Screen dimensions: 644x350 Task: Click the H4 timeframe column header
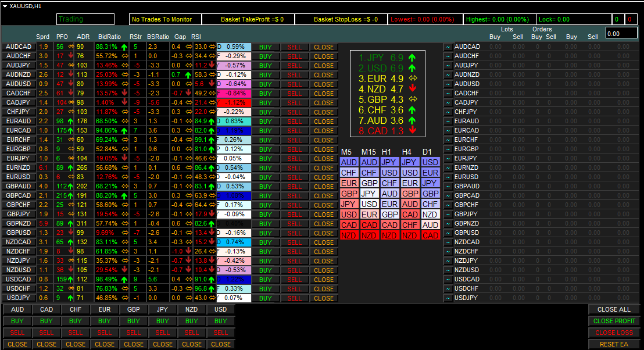407,152
